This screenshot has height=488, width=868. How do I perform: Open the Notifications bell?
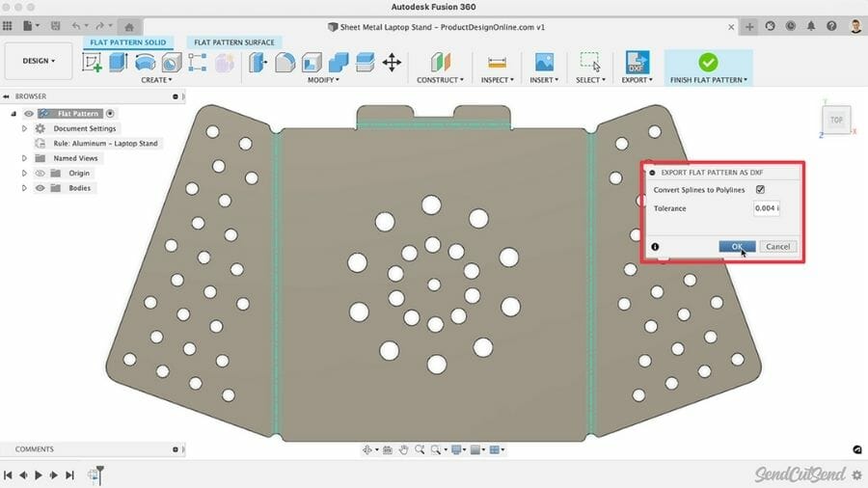tap(811, 26)
